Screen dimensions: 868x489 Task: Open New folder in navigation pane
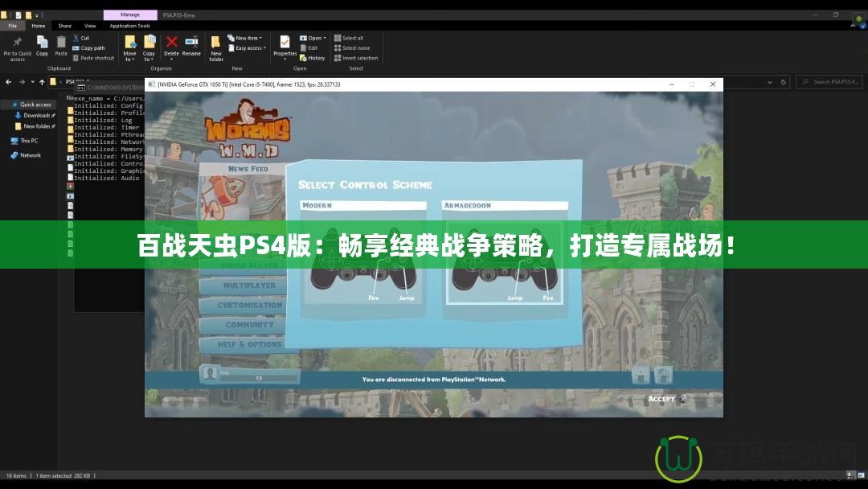tap(35, 126)
